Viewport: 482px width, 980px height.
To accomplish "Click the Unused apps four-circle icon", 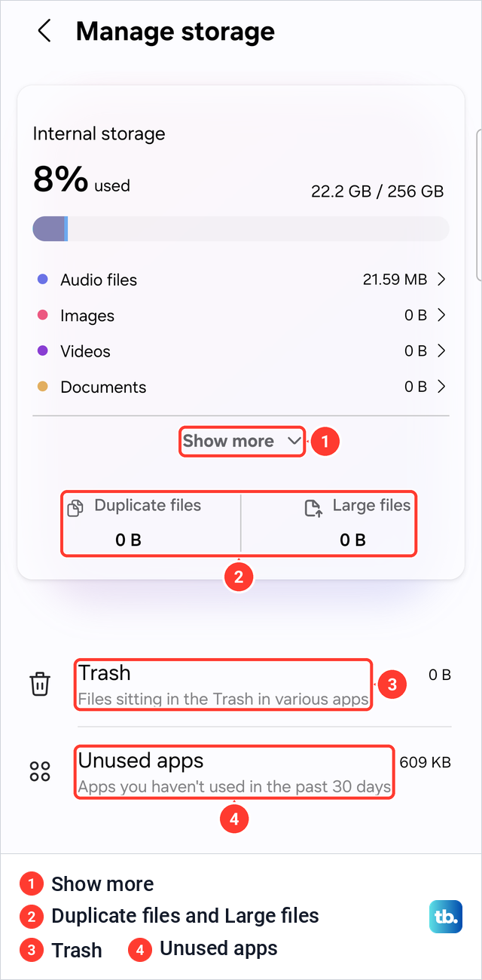I will tap(39, 771).
